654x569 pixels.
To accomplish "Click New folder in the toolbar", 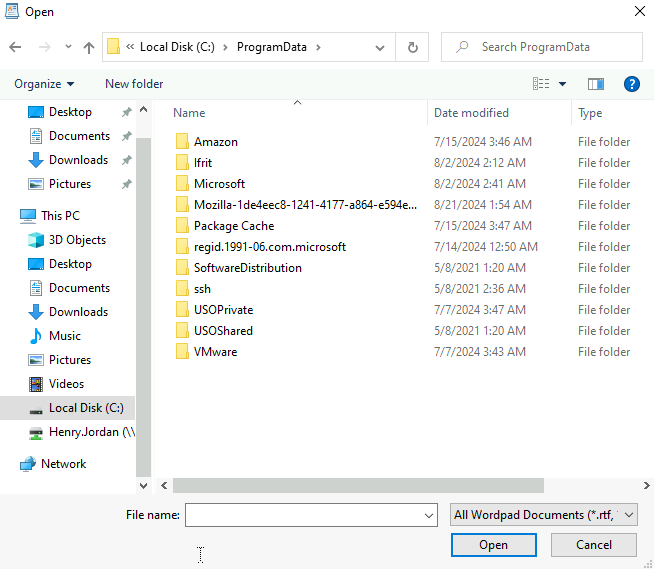I will tap(134, 84).
